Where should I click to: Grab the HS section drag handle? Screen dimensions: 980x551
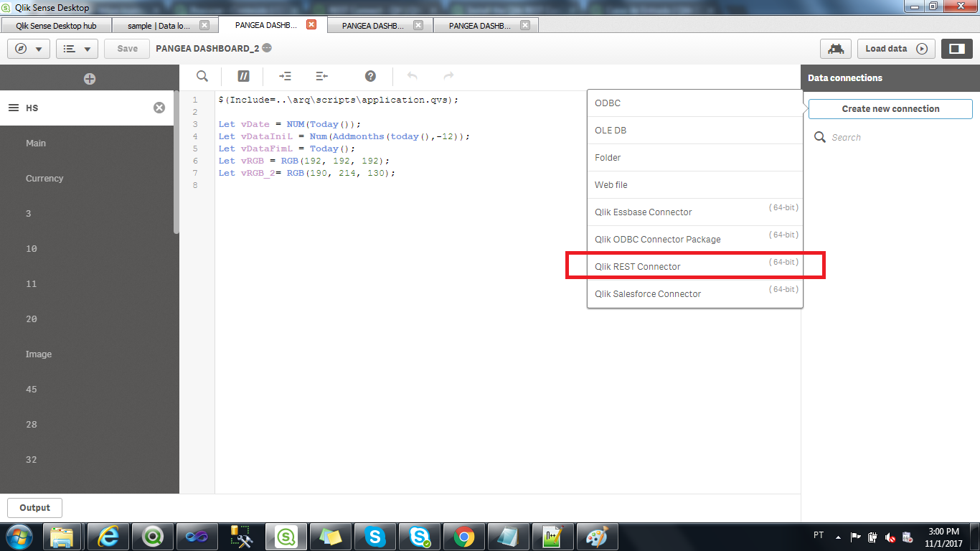pyautogui.click(x=13, y=108)
